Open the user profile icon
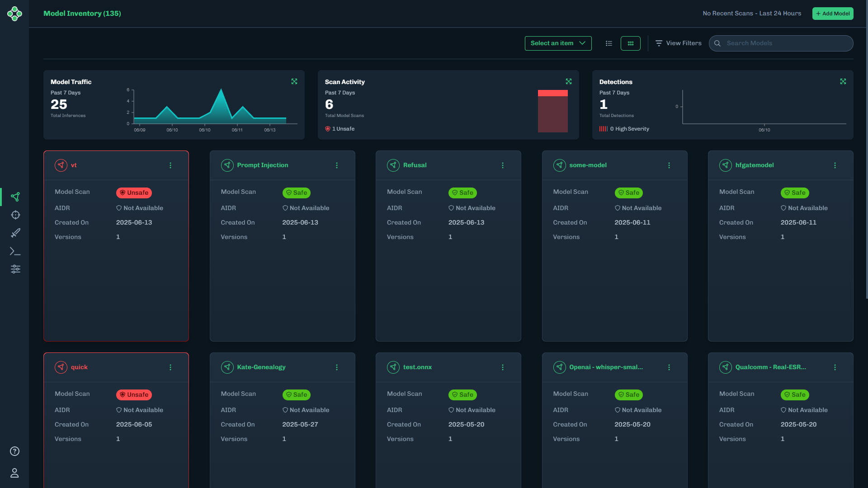This screenshot has height=488, width=868. click(x=14, y=473)
